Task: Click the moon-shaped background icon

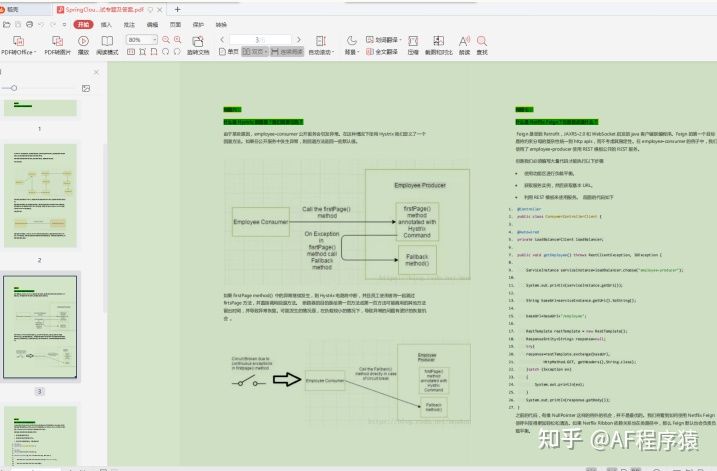Action: (x=352, y=40)
